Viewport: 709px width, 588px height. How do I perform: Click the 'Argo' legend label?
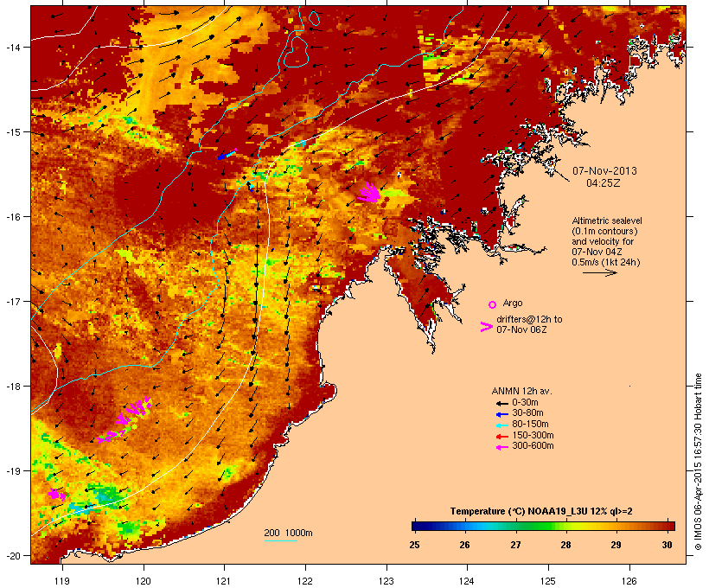point(513,303)
